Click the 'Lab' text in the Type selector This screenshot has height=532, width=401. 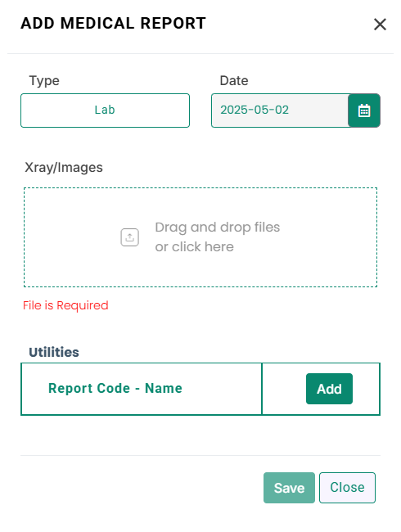coord(105,110)
